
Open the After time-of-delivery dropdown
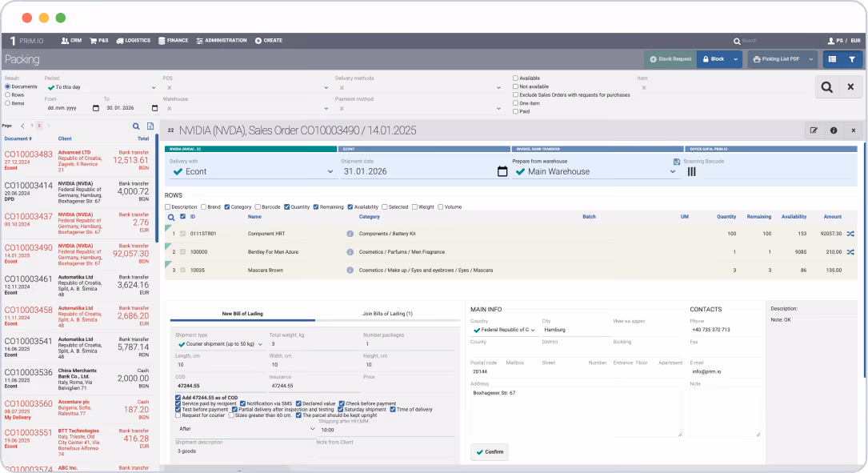click(246, 429)
